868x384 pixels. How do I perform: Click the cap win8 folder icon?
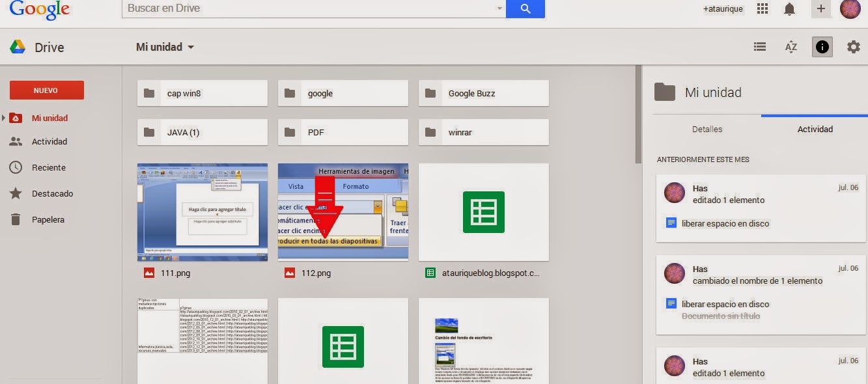[149, 93]
